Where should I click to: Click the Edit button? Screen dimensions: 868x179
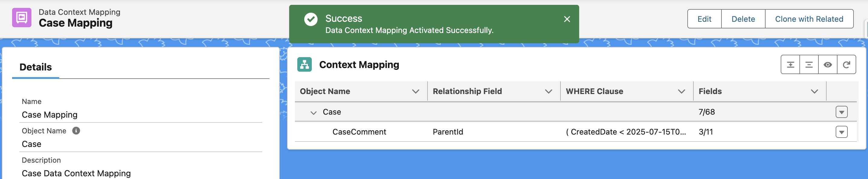(704, 19)
